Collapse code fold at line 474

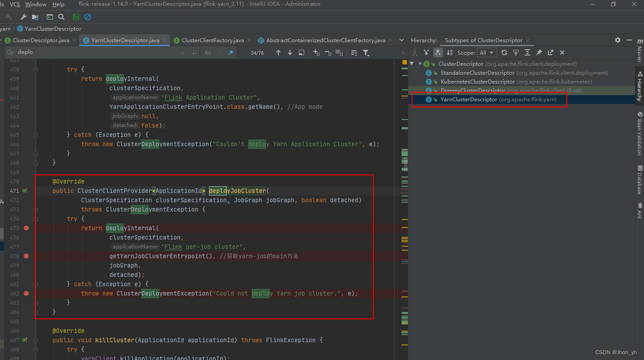(x=36, y=219)
